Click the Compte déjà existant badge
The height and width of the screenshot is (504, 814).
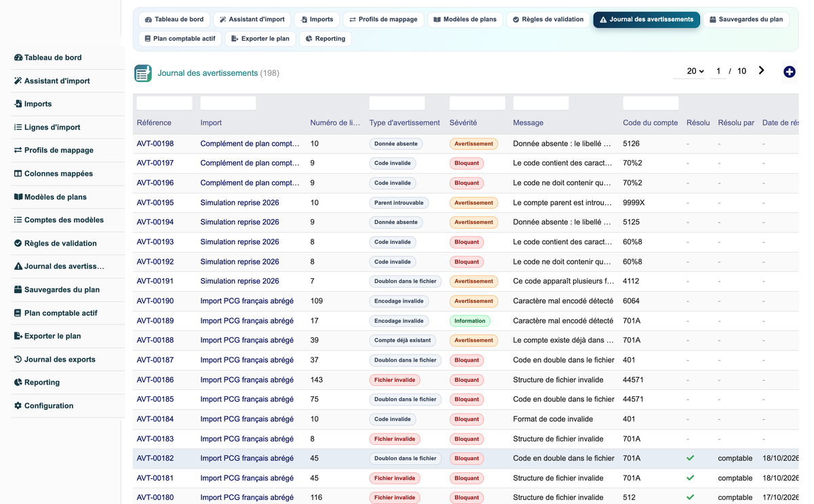pos(402,341)
